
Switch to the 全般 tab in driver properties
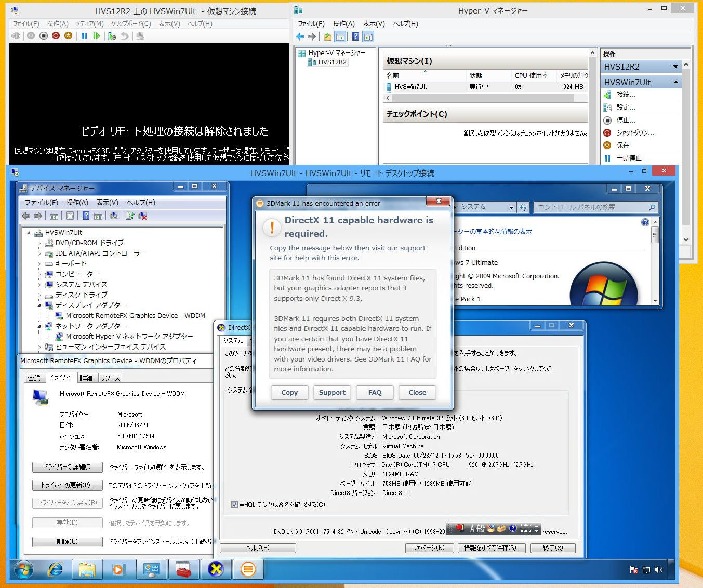tap(34, 378)
